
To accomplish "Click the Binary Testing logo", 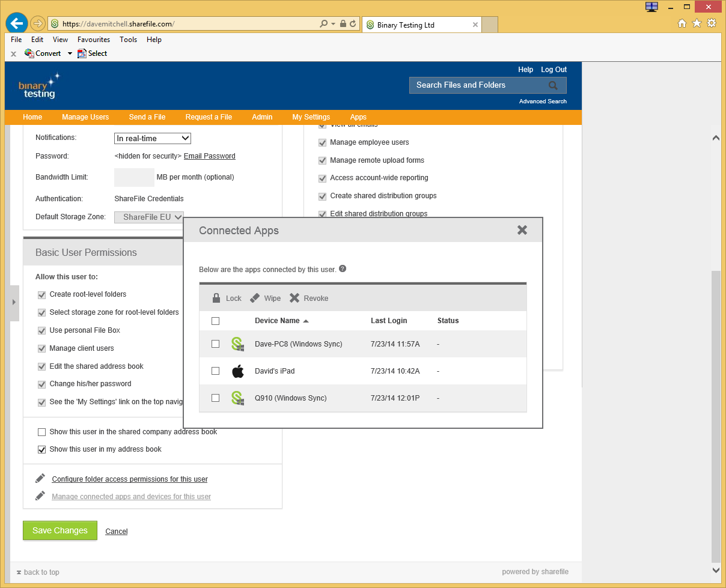I will point(39,86).
